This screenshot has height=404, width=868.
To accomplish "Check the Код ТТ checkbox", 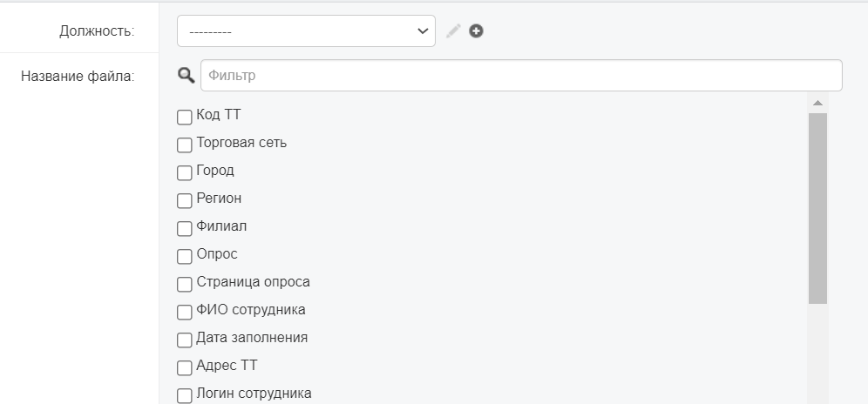I will pyautogui.click(x=185, y=118).
